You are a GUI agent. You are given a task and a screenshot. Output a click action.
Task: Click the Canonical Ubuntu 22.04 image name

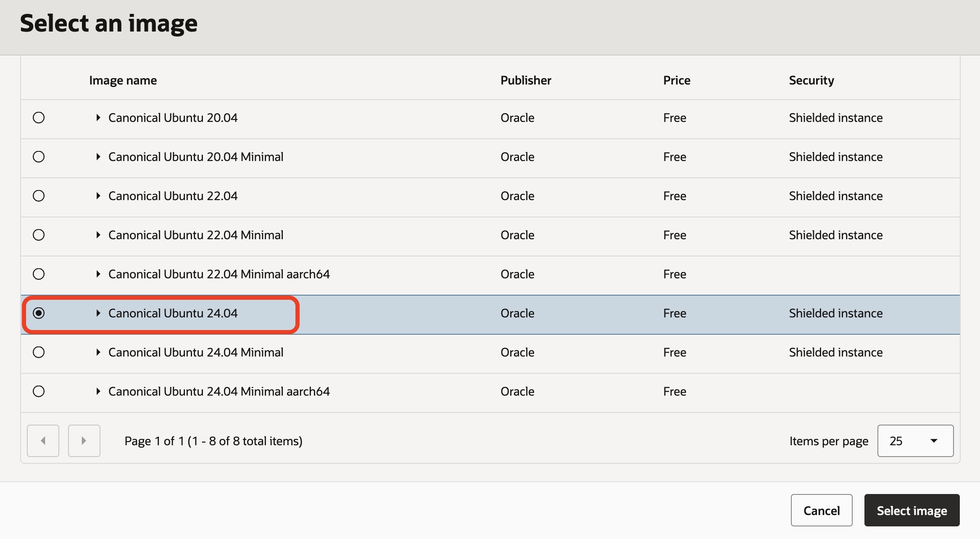coord(173,196)
